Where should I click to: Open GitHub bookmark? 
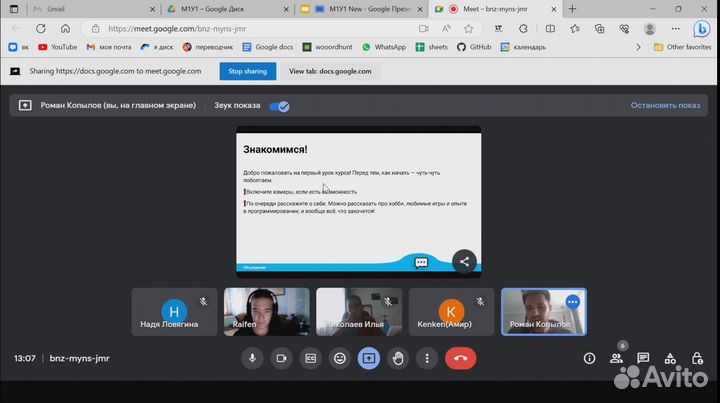click(x=474, y=47)
